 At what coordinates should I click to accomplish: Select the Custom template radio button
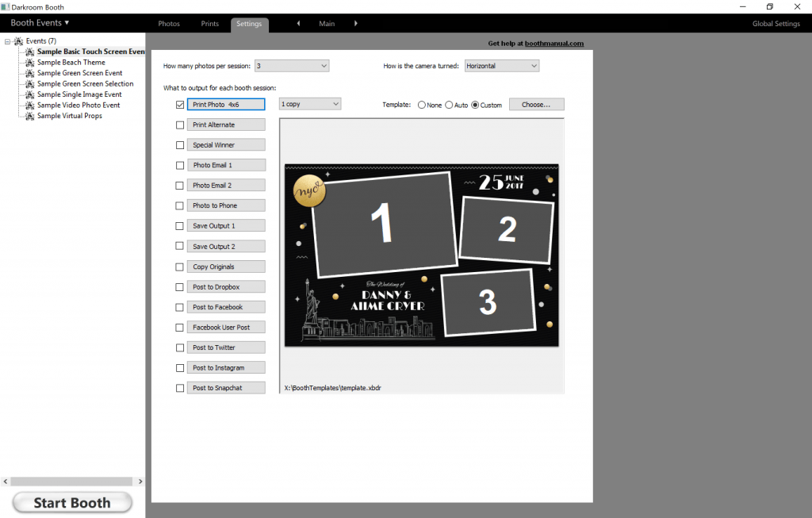point(475,105)
